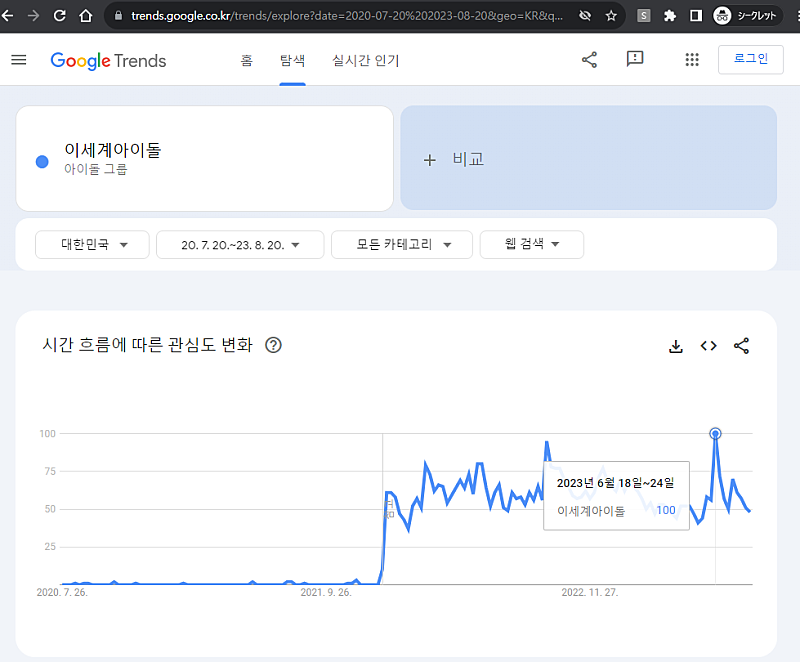Click the lock icon in the address bar
The height and width of the screenshot is (662, 800).
click(x=118, y=16)
